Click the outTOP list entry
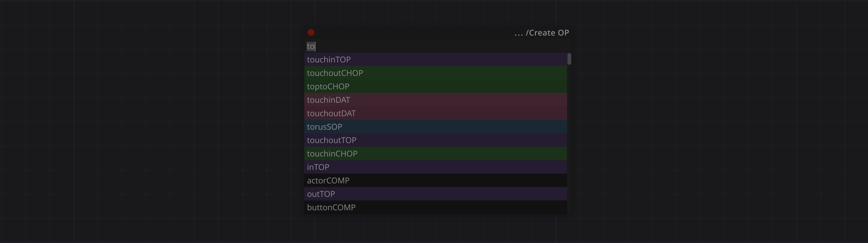 [321, 194]
